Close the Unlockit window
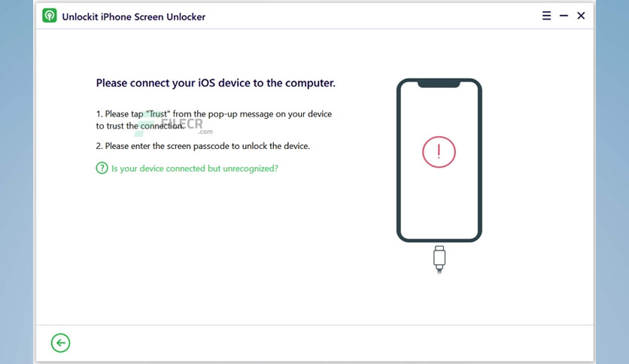Screen dimensions: 629x364 (x=581, y=16)
